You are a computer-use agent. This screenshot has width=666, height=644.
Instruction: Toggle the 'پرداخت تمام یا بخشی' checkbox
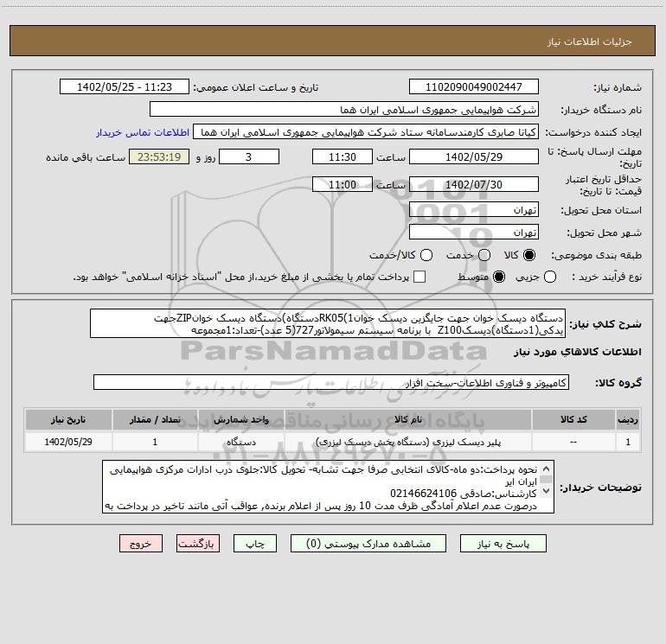[419, 277]
